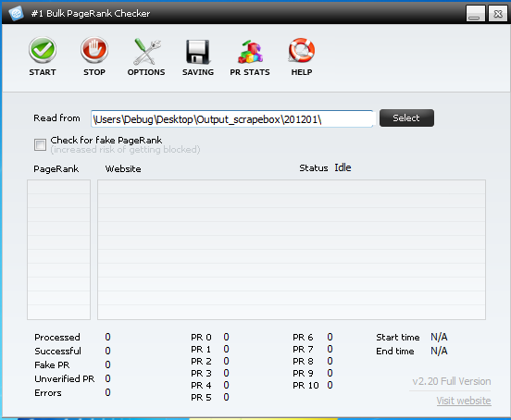Click the Select button
Screen dimensions: 511x420
(406, 117)
